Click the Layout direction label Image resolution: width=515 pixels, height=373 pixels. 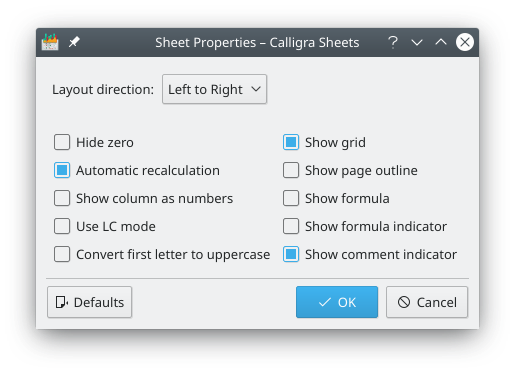[103, 89]
